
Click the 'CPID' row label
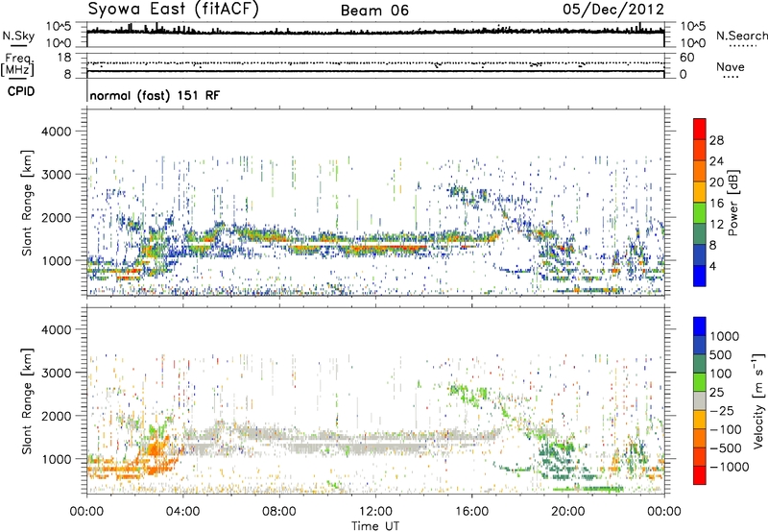click(21, 91)
